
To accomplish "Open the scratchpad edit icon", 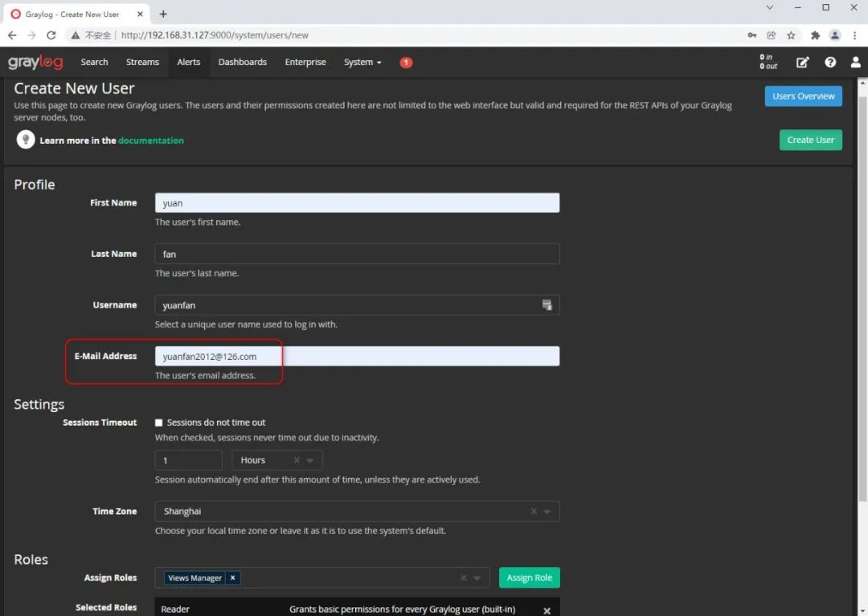I will coord(802,63).
